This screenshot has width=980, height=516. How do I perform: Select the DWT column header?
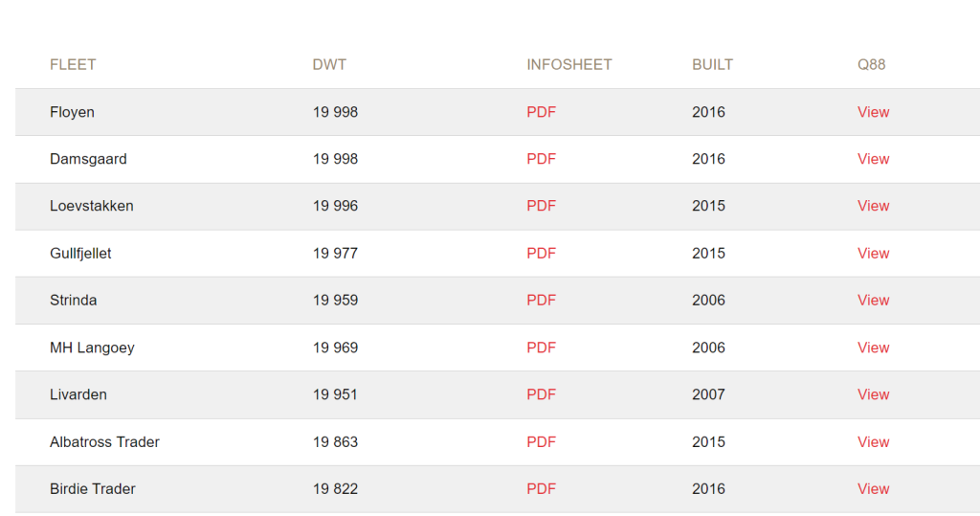pyautogui.click(x=329, y=64)
